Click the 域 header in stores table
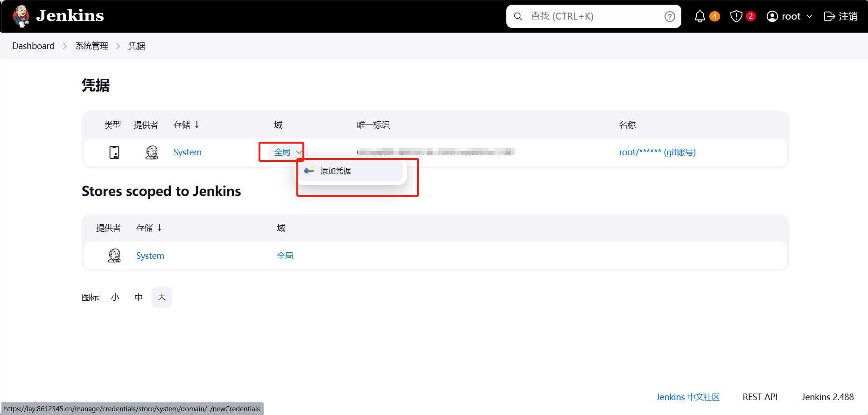 point(281,228)
